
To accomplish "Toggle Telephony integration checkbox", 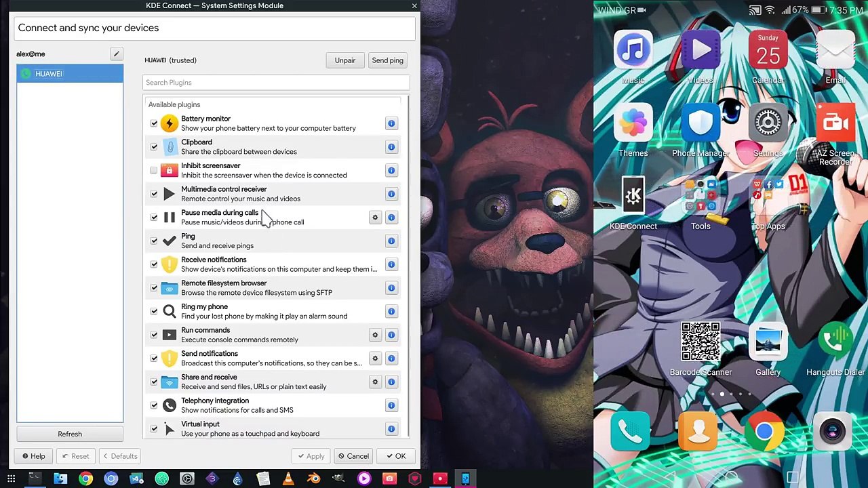I will click(154, 405).
